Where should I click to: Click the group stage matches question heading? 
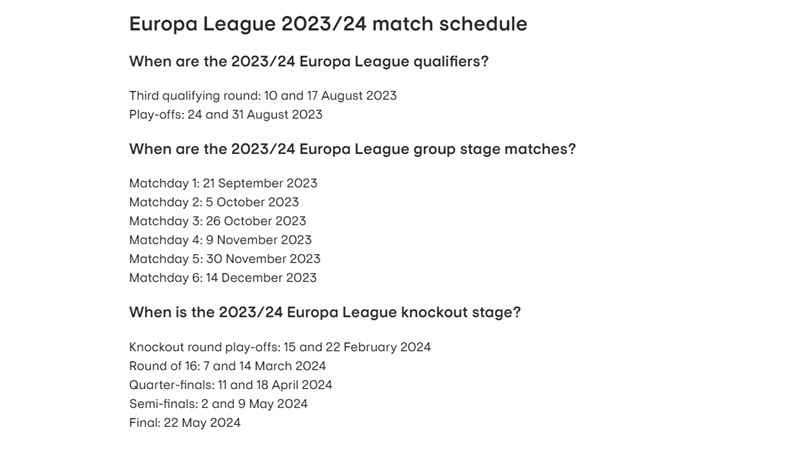click(352, 149)
